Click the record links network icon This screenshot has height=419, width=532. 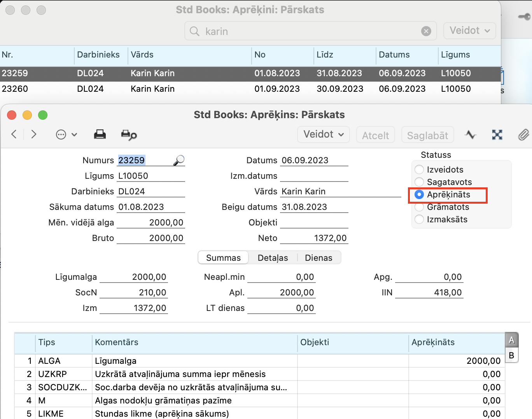coord(497,135)
